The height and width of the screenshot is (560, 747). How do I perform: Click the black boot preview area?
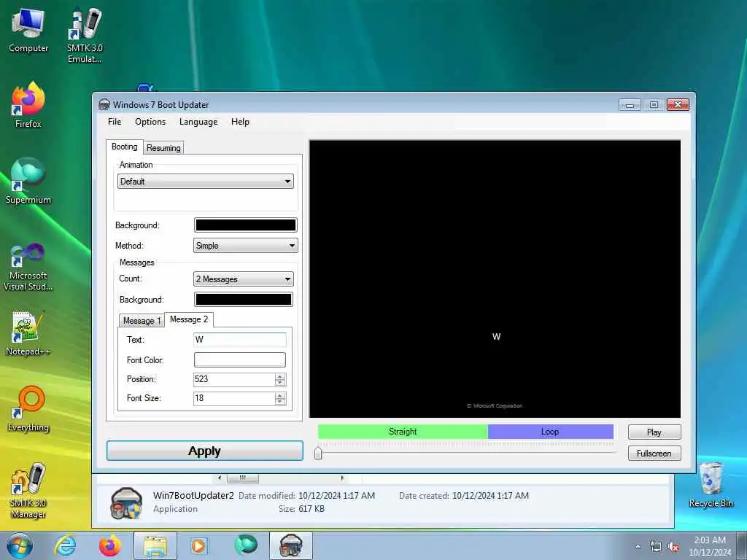(x=495, y=279)
